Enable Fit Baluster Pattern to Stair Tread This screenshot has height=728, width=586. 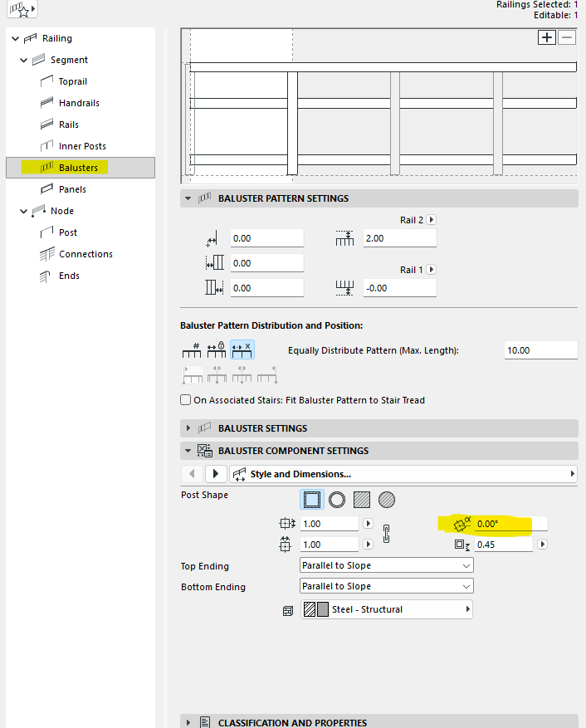[185, 400]
